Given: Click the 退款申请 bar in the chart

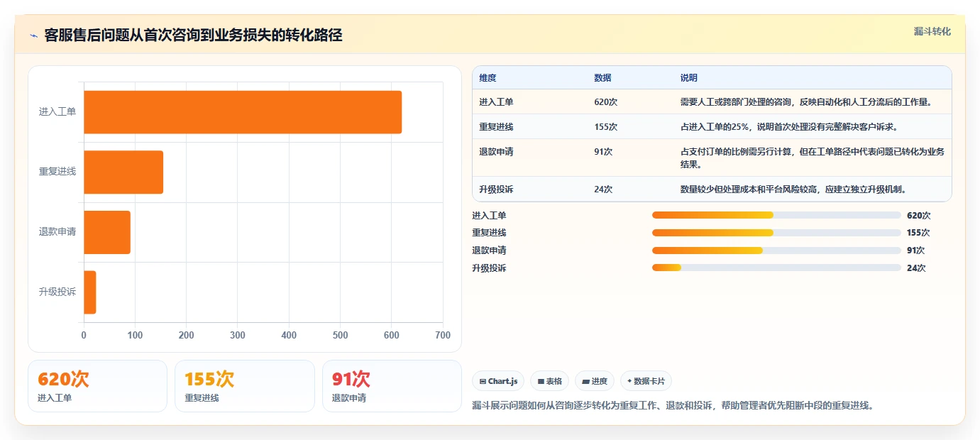Looking at the screenshot, I should click(107, 232).
